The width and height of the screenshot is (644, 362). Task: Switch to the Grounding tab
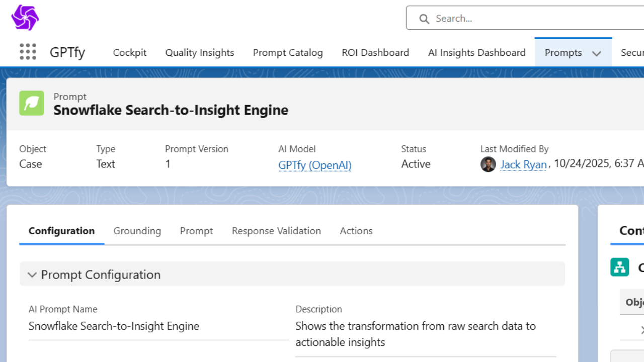[x=137, y=231]
